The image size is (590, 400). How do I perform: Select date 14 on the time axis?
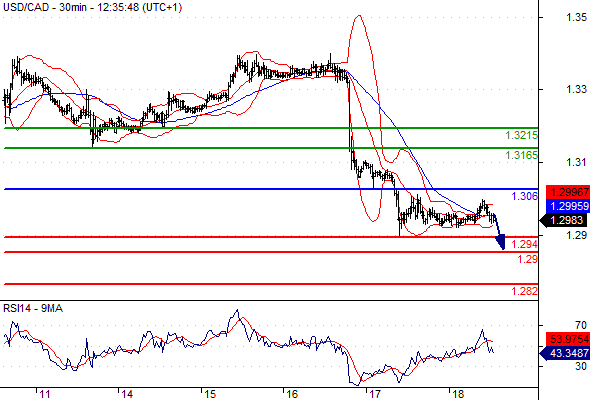(x=127, y=394)
